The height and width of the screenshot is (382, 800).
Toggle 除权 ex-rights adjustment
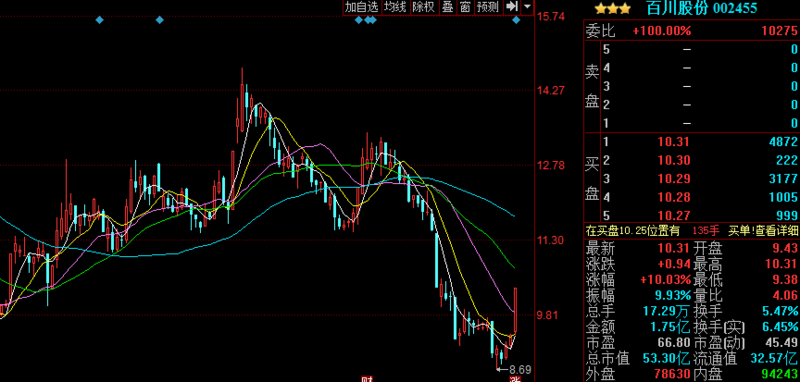pos(424,7)
